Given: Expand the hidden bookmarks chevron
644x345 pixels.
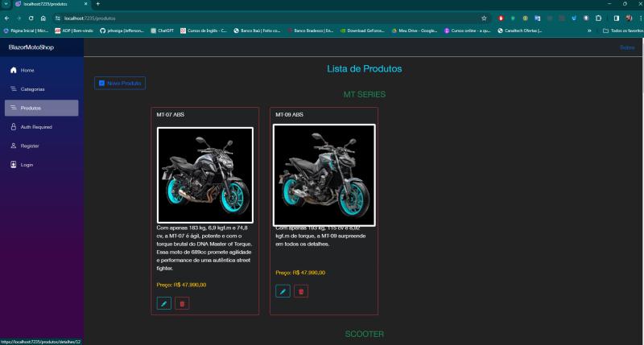Looking at the screenshot, I should pos(589,31).
